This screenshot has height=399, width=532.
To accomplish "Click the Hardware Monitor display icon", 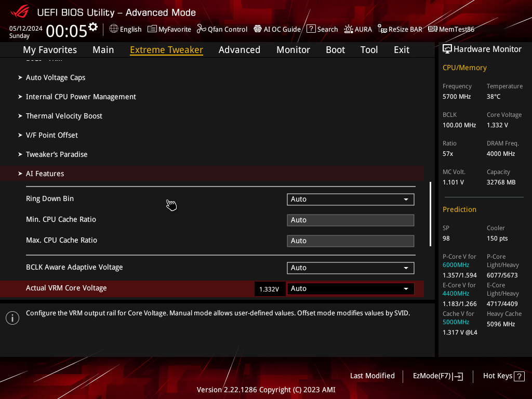I will (x=447, y=49).
